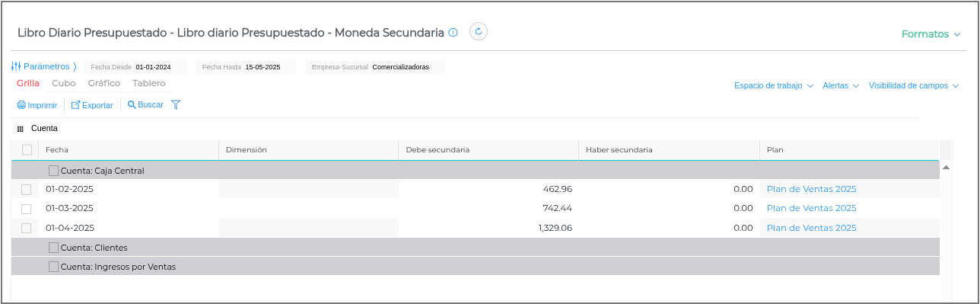Open Visibilidad de campos dropdown
980x304 pixels.
pyautogui.click(x=914, y=86)
